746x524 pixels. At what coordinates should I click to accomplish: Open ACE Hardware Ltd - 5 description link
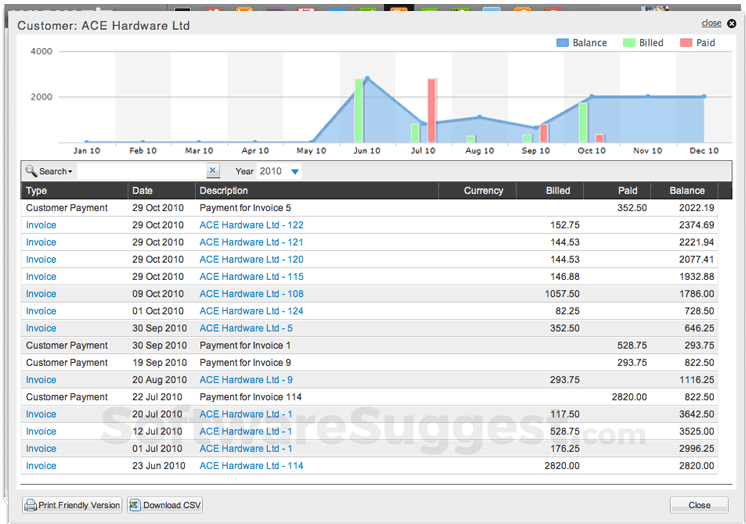tap(246, 328)
